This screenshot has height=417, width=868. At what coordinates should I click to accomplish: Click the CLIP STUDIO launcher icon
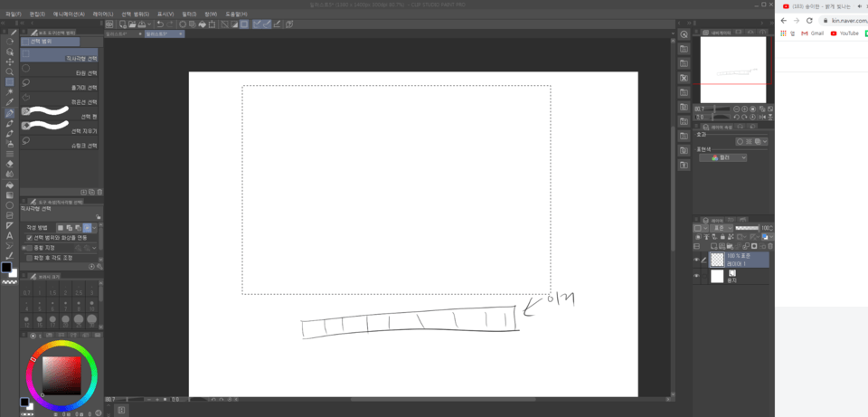[x=109, y=24]
